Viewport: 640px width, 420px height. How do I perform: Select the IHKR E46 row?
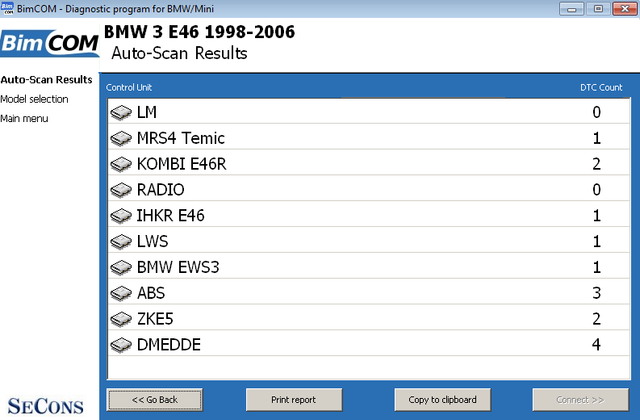[x=369, y=216]
